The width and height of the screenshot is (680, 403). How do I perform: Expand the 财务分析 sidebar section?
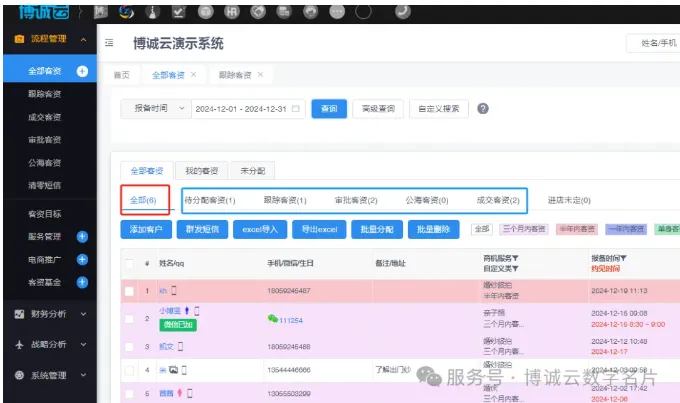point(48,314)
